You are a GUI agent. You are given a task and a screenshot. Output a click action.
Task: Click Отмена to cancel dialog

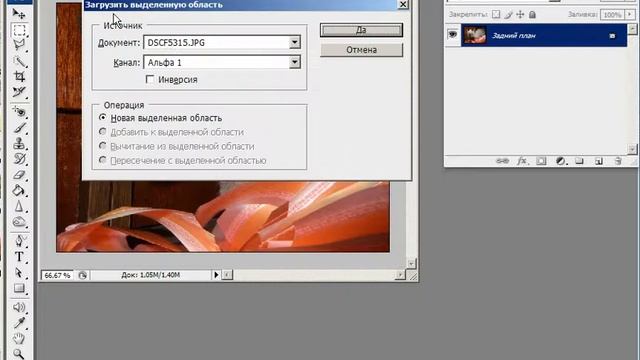pyautogui.click(x=361, y=50)
